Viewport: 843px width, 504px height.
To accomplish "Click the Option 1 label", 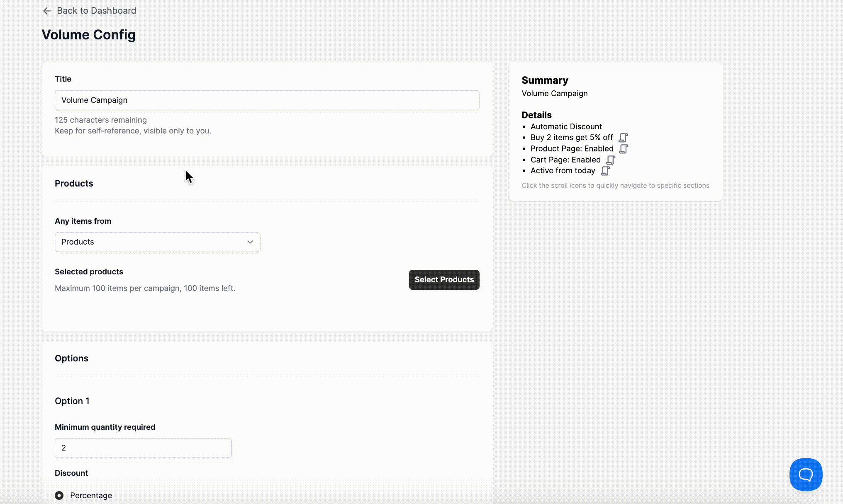I will coord(72,401).
